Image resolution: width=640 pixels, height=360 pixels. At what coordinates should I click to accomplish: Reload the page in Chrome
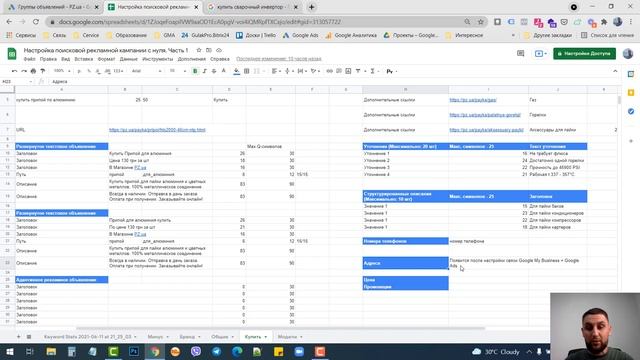point(36,22)
